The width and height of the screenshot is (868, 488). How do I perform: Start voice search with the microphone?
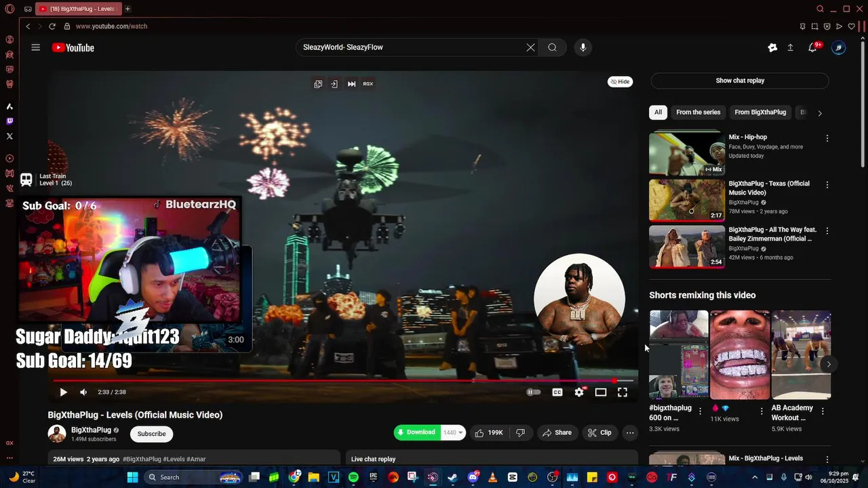(x=583, y=47)
